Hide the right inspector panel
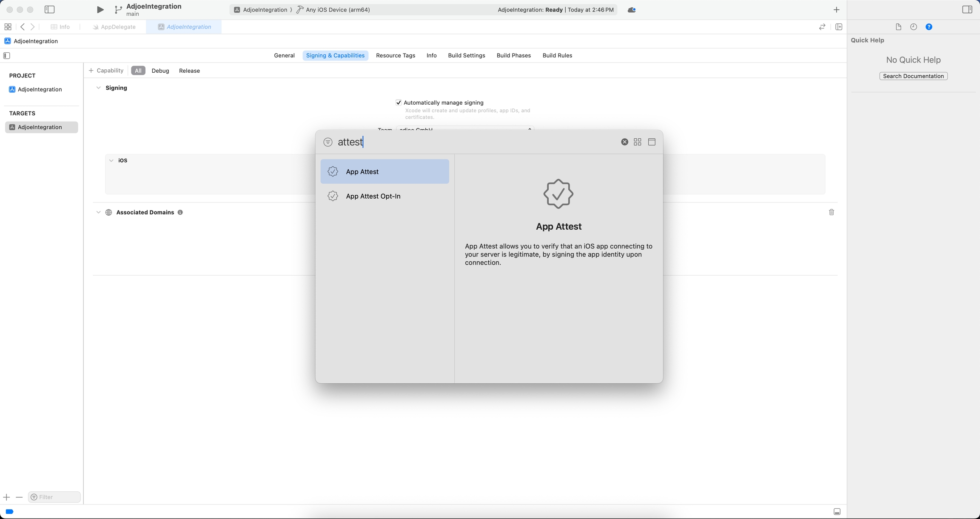The height and width of the screenshot is (519, 980). point(967,9)
